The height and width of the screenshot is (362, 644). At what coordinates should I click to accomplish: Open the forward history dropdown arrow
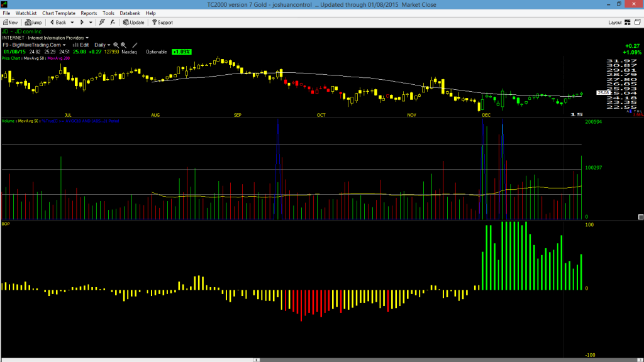[91, 23]
